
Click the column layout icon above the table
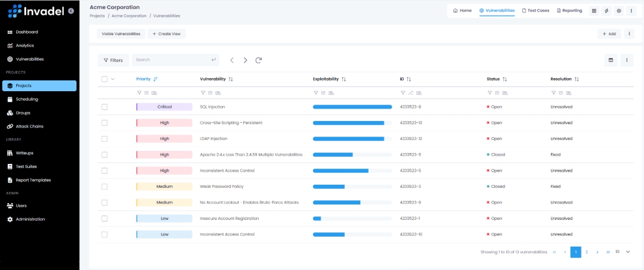pos(611,60)
